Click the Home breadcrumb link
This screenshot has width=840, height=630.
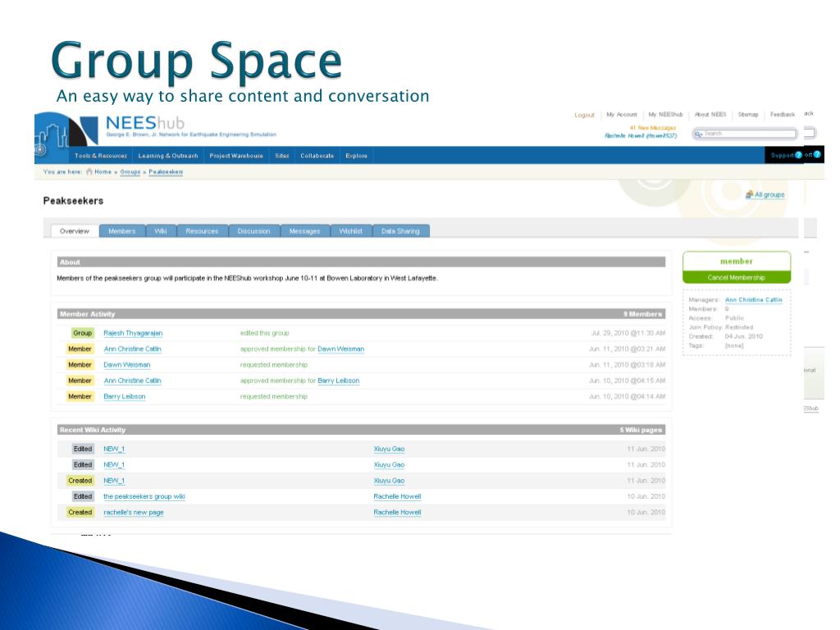103,172
